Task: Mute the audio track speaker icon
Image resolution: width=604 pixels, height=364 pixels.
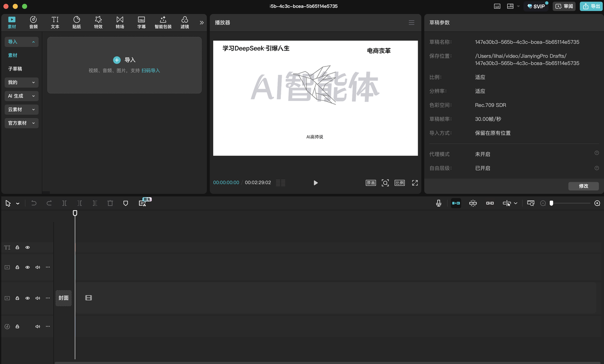Action: [x=38, y=326]
